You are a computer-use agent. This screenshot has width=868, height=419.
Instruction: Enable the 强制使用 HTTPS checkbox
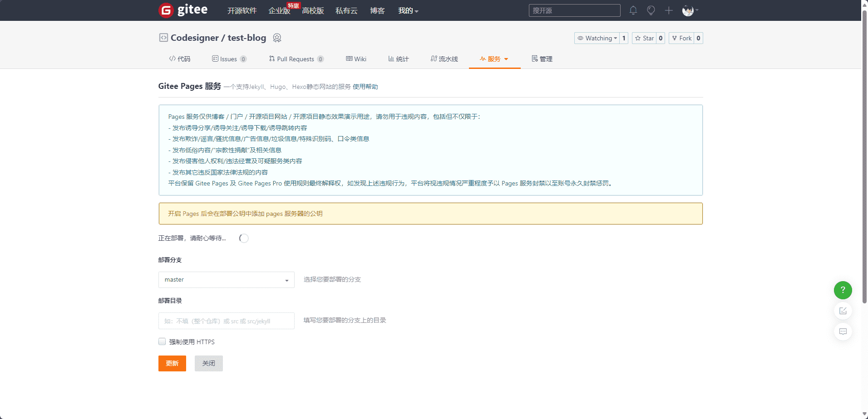point(162,341)
